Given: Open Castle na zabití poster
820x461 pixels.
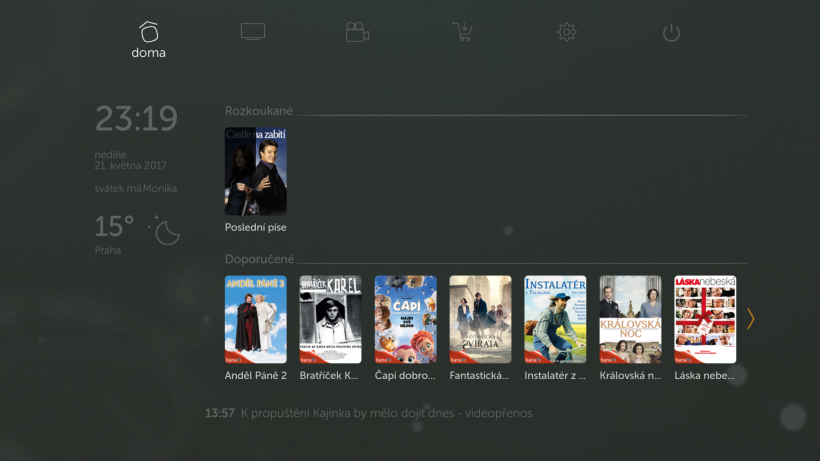Looking at the screenshot, I should 256,171.
